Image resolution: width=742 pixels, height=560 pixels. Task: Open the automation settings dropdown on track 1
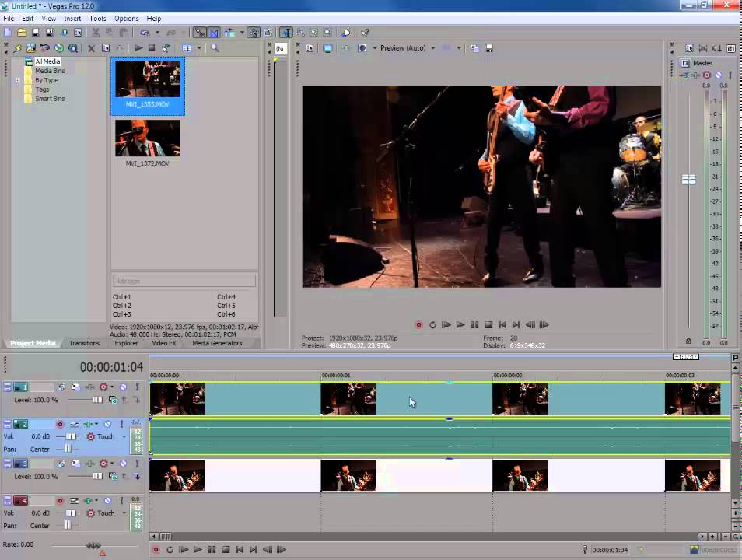tap(112, 387)
